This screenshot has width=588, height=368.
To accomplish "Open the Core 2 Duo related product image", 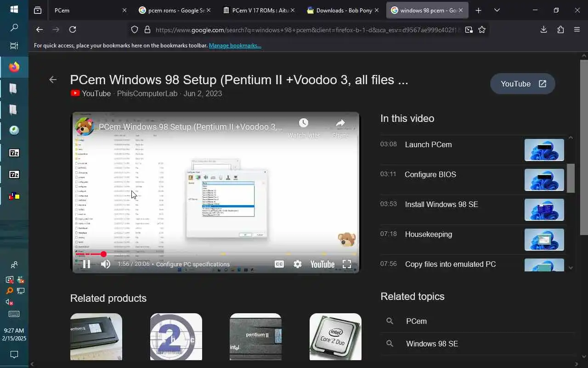I will pos(335,337).
